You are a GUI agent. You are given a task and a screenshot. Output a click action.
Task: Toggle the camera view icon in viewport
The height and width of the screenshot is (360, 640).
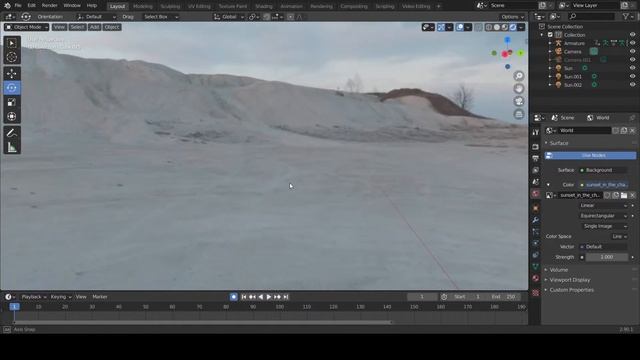(519, 101)
